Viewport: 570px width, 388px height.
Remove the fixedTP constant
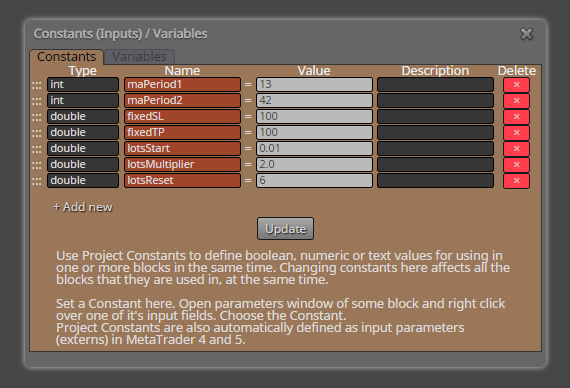[x=516, y=133]
